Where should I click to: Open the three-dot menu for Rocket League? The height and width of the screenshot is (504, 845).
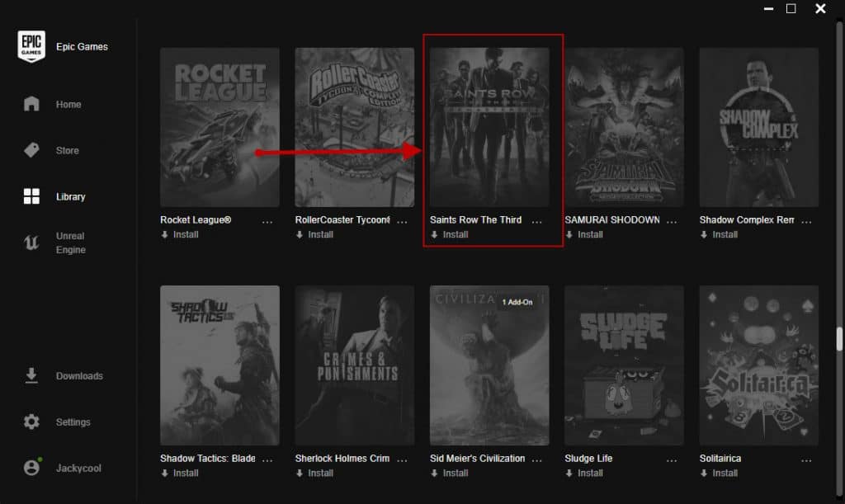point(267,221)
